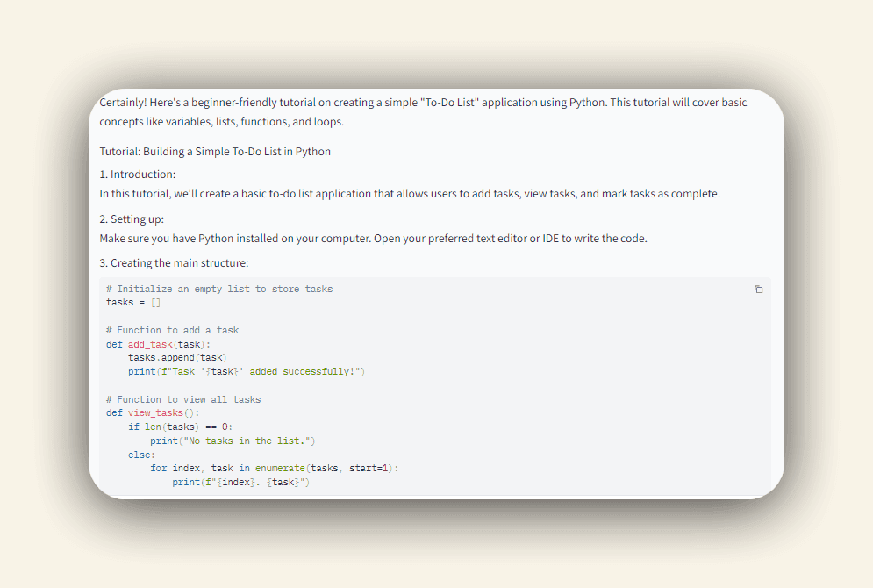Copy the code block using the copy icon
873x588 pixels.
point(759,290)
